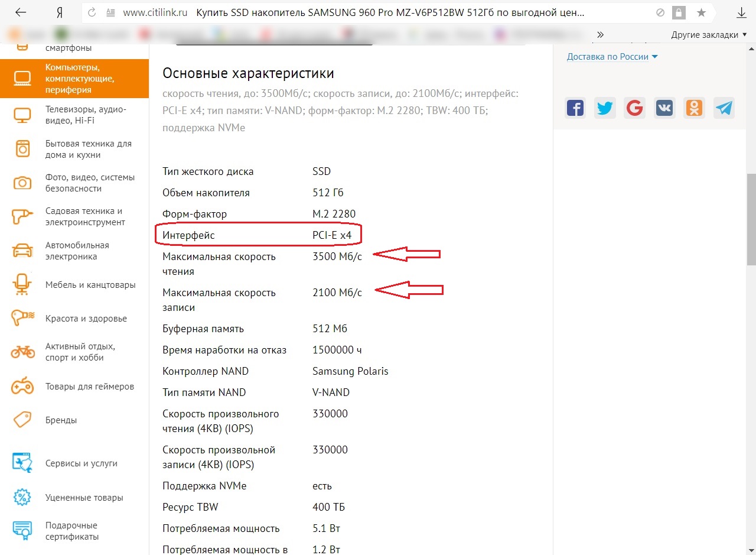Show hidden bookmarks with the '»' chevron
This screenshot has width=756, height=555.
[601, 34]
